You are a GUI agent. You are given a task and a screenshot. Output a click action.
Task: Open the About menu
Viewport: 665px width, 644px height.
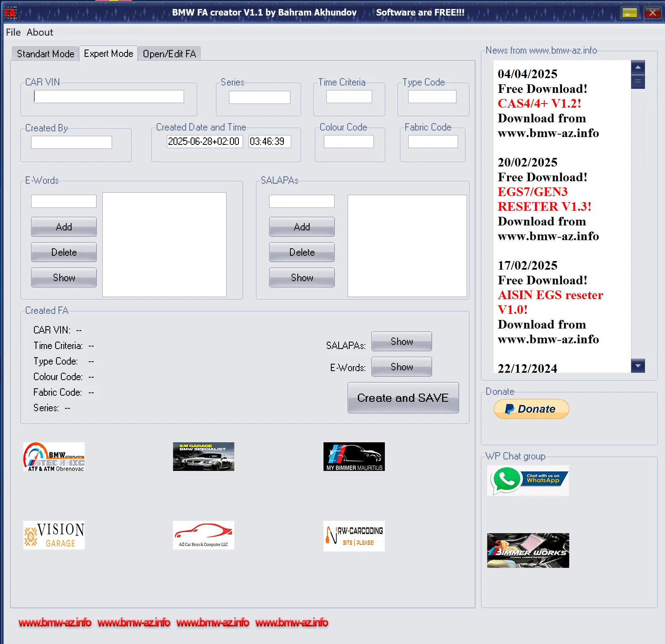tap(40, 32)
